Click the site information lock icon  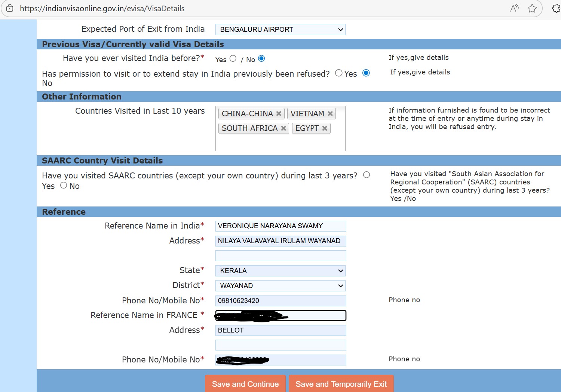10,8
